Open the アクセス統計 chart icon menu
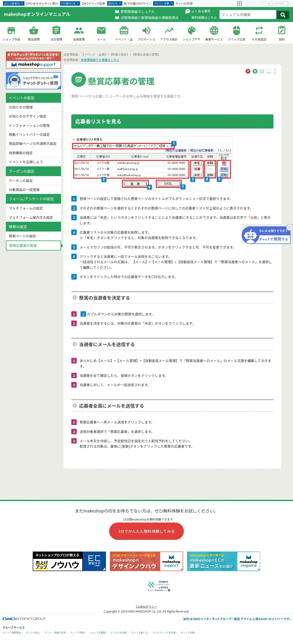The height and width of the screenshot is (644, 293). point(169,33)
